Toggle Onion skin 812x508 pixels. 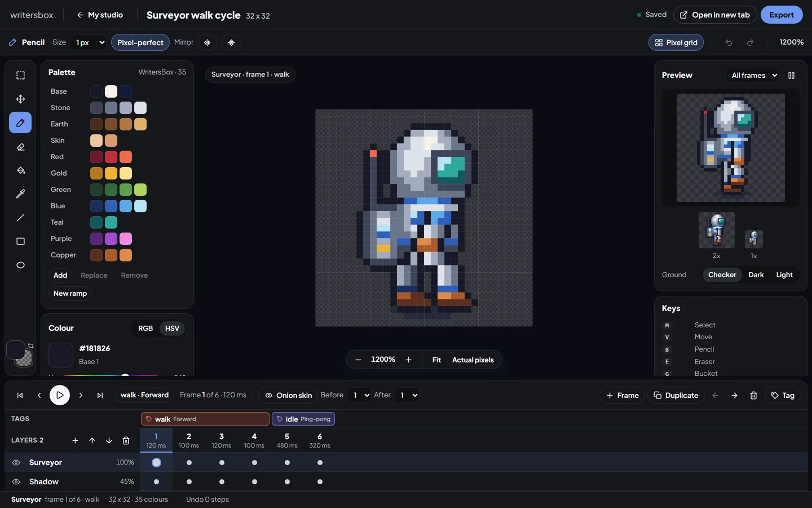point(288,395)
